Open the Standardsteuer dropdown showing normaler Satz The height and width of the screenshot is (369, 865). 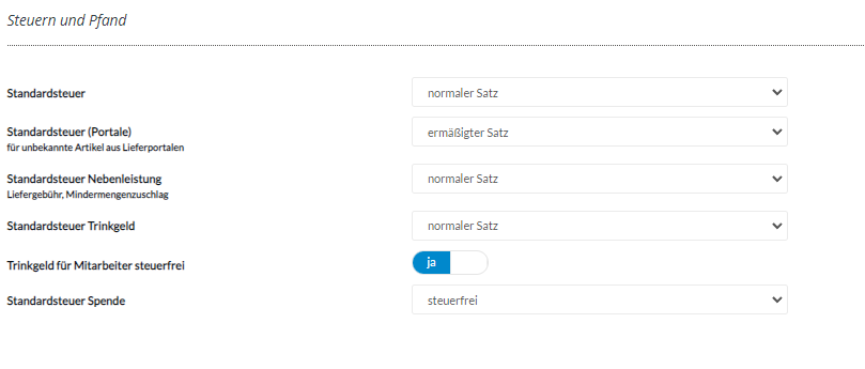(x=600, y=92)
